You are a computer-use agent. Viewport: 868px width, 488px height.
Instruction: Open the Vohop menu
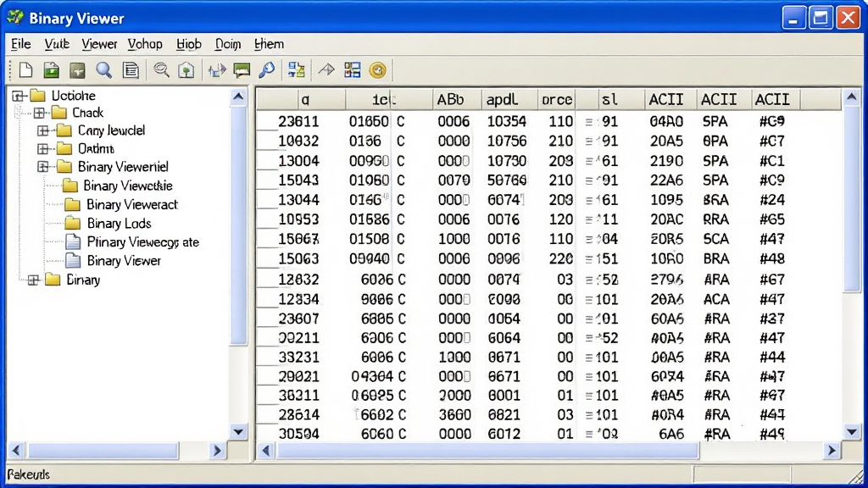tap(145, 44)
